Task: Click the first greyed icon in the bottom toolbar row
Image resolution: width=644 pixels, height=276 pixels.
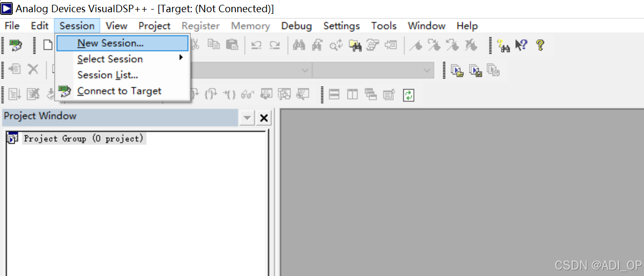Action: click(x=15, y=94)
